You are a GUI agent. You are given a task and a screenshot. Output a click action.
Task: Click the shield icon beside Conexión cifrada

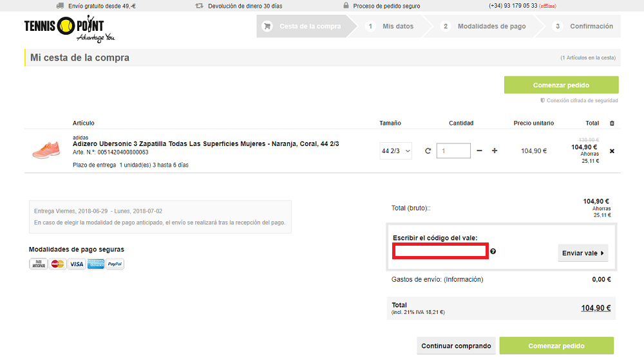point(542,100)
